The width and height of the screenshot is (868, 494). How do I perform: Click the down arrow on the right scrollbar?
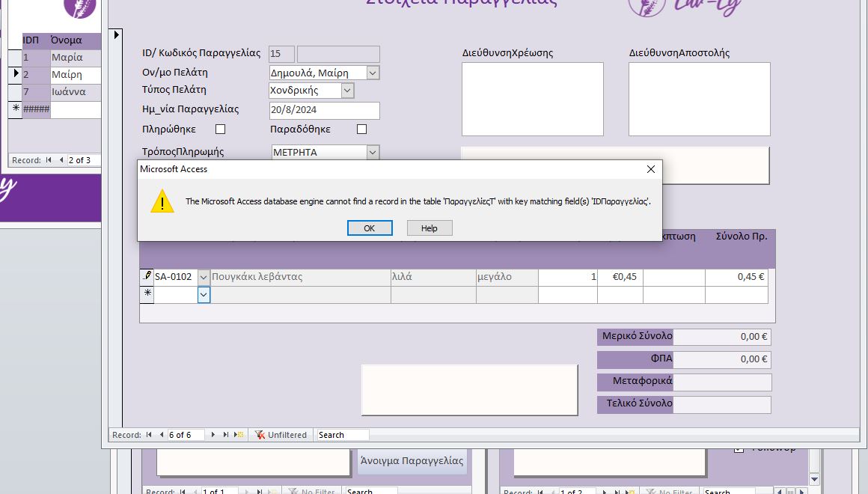click(813, 478)
